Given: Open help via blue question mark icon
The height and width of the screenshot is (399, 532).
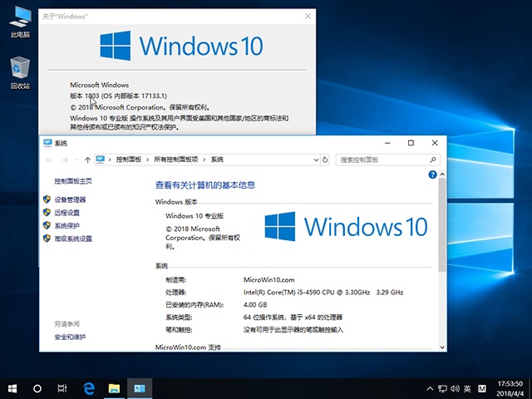Looking at the screenshot, I should click(432, 175).
